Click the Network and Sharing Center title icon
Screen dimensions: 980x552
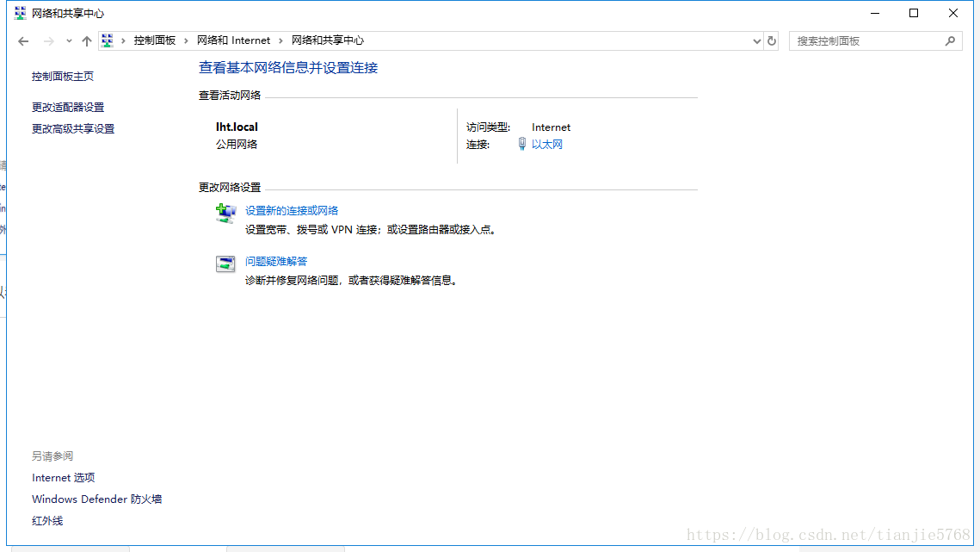coord(20,13)
